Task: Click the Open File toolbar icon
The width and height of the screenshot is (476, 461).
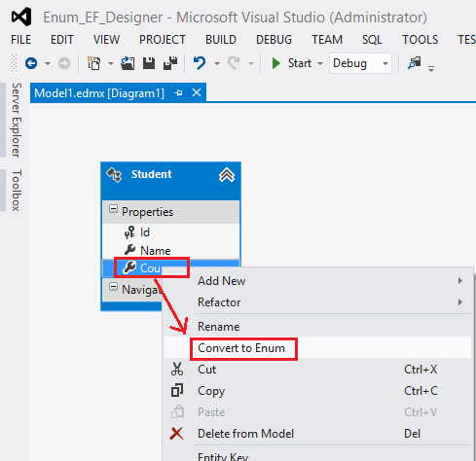Action: (x=128, y=63)
